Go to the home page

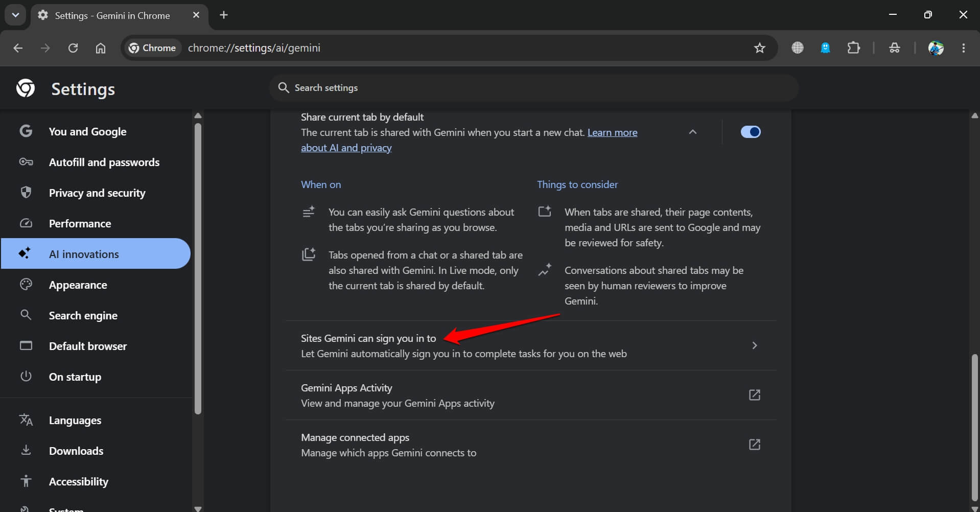click(101, 48)
